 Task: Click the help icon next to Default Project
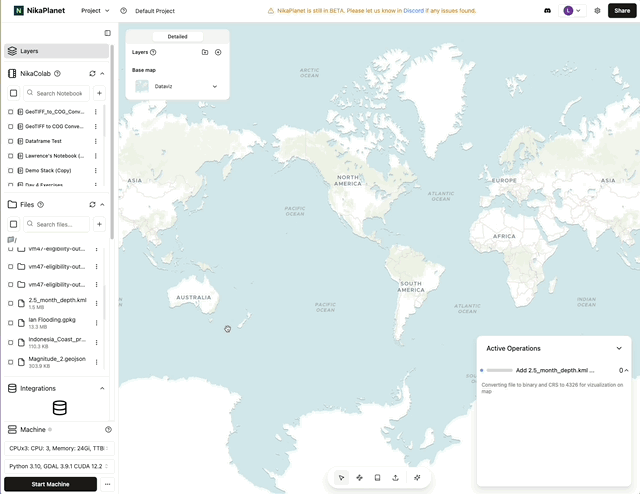click(124, 11)
